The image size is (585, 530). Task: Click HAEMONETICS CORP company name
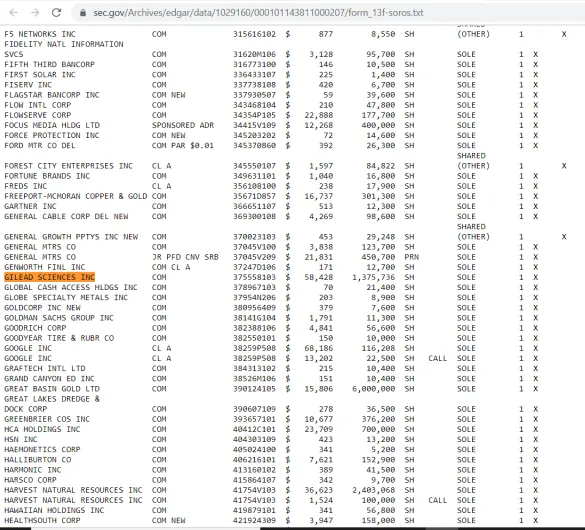pyautogui.click(x=42, y=449)
